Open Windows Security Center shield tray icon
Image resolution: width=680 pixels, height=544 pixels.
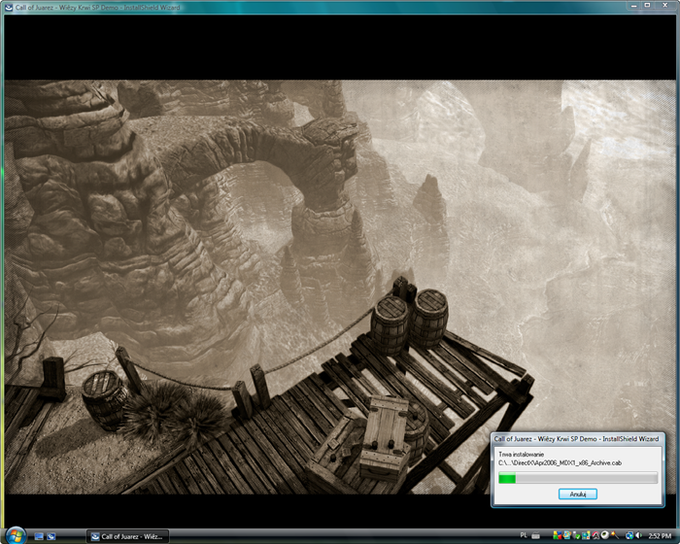[557, 535]
